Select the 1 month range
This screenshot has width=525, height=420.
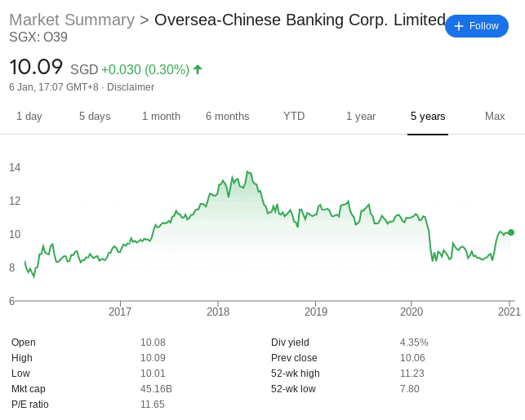click(x=161, y=116)
